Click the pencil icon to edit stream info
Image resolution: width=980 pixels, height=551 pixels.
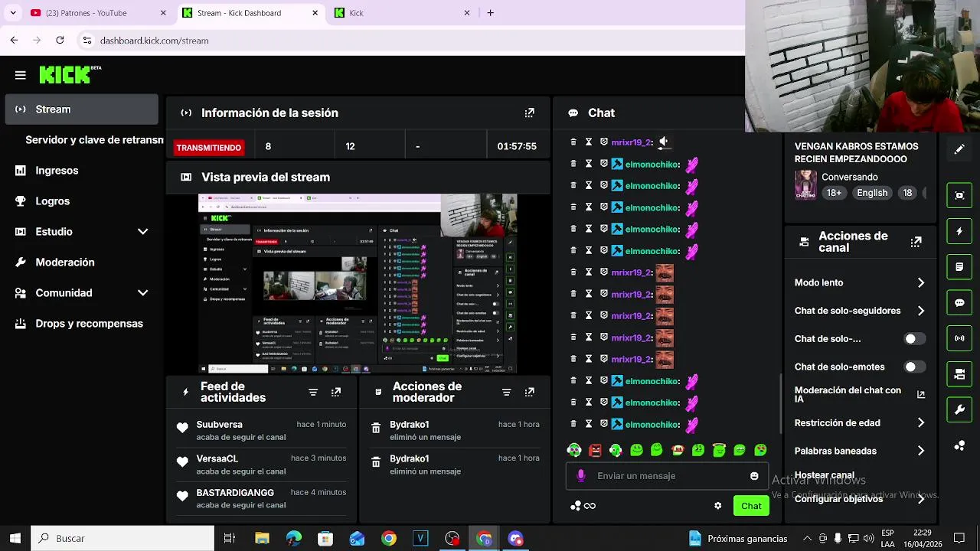click(959, 149)
